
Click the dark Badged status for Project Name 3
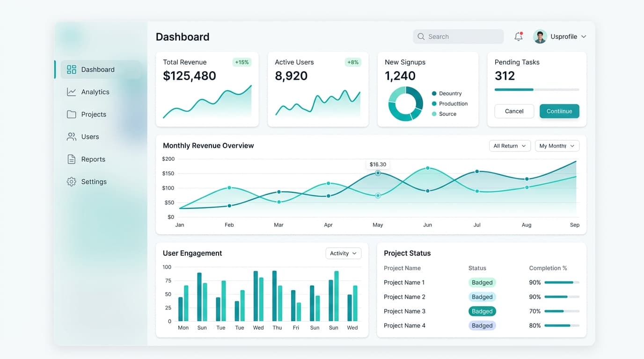point(482,311)
